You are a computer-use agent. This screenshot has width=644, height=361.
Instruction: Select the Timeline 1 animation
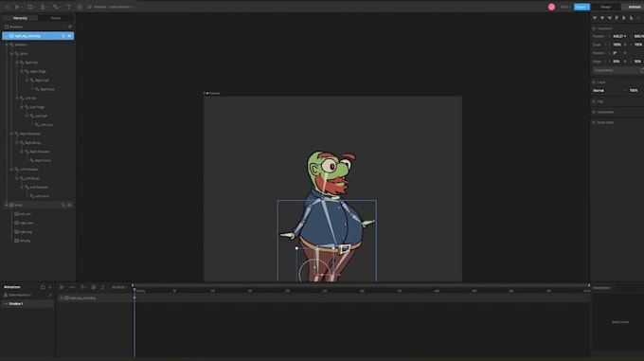(x=27, y=304)
